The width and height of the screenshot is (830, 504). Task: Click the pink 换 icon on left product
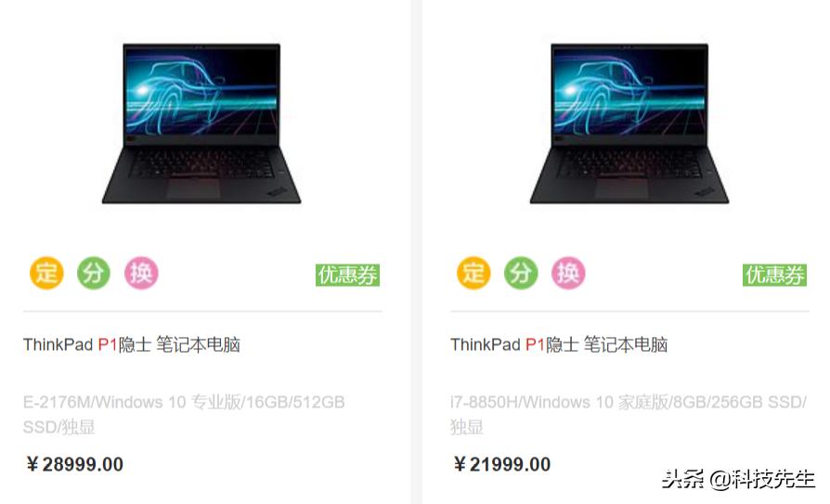141,273
